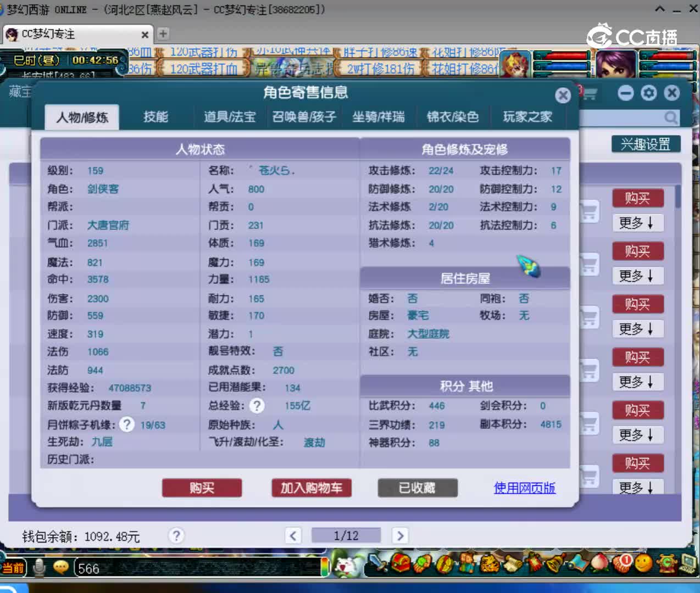This screenshot has height=593, width=700.
Task: Click the microphone voice icon near chat bar
Action: [39, 567]
